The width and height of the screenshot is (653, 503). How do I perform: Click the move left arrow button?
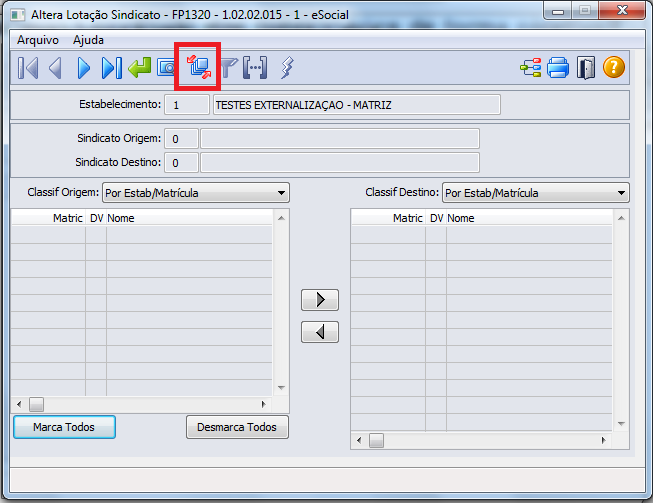pyautogui.click(x=320, y=332)
